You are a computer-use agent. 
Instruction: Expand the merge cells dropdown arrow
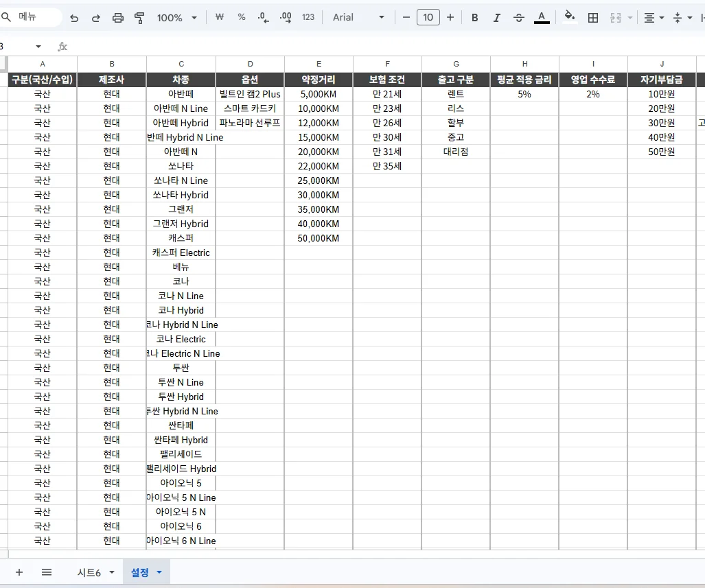630,18
